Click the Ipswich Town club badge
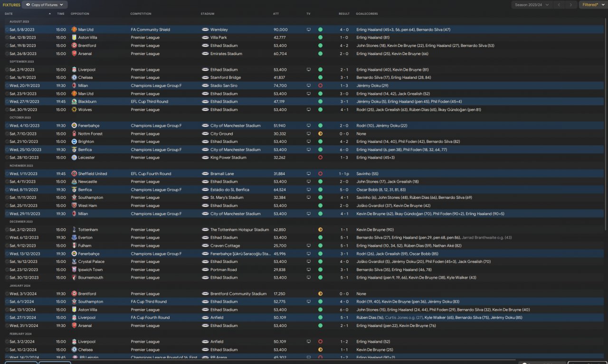Screen dimensions: 608x364 coord(74,270)
